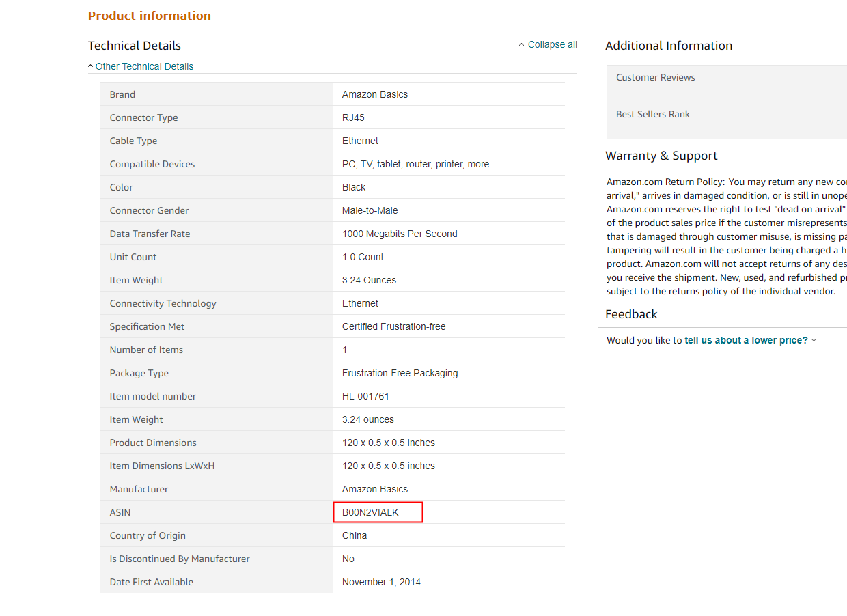
Task: Click the Date First Available value
Action: pos(381,582)
